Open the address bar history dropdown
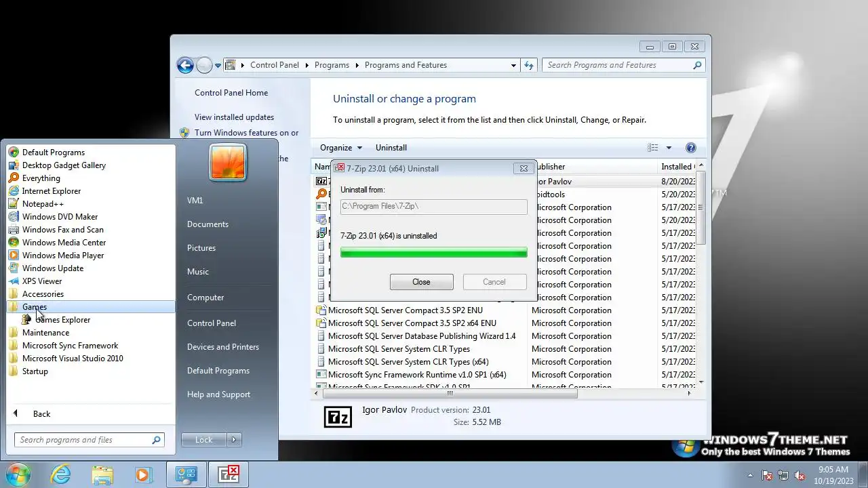Screen dimensions: 868x488 [513, 65]
